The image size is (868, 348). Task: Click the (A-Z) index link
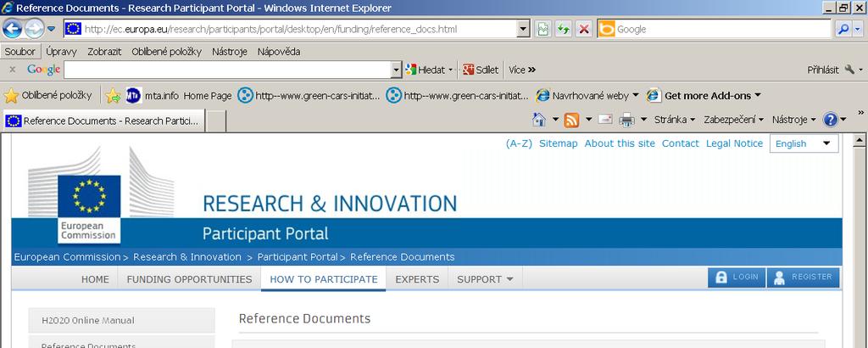tap(519, 143)
